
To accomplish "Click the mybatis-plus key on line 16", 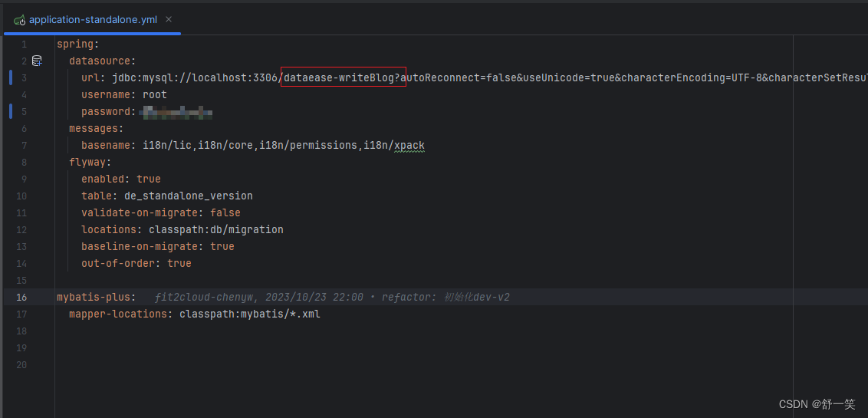I will [93, 297].
